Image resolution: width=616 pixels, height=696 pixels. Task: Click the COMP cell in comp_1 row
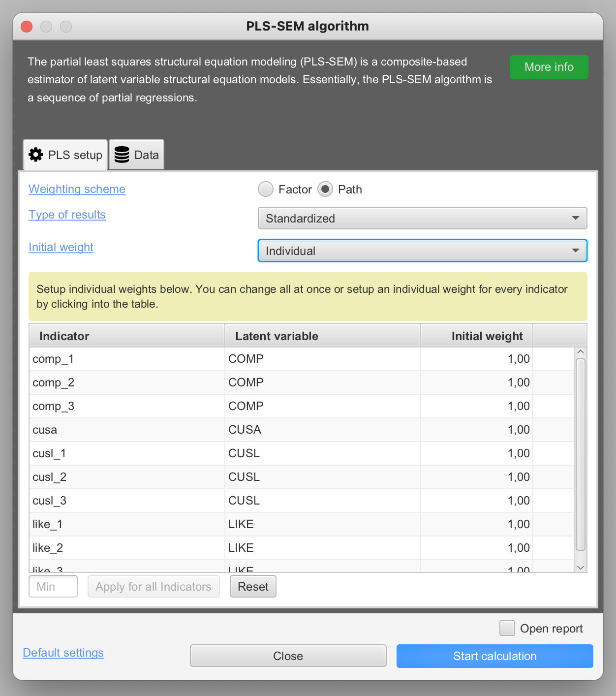click(323, 359)
